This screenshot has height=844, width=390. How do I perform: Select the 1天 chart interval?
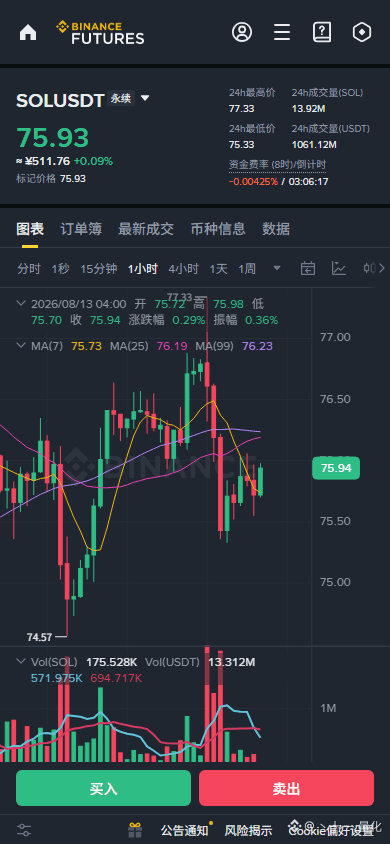[x=218, y=269]
